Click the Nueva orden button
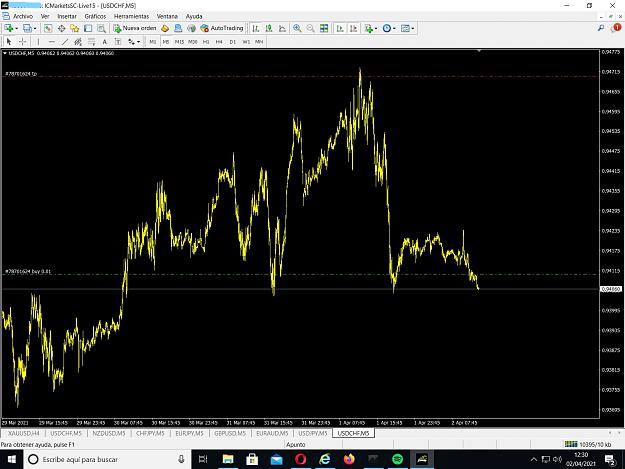This screenshot has height=469, width=625. [135, 28]
